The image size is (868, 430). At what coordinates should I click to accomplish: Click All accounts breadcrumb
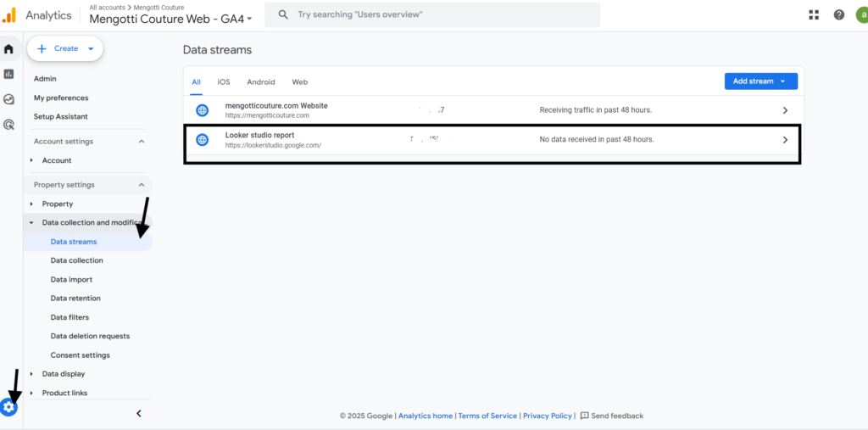click(x=108, y=8)
